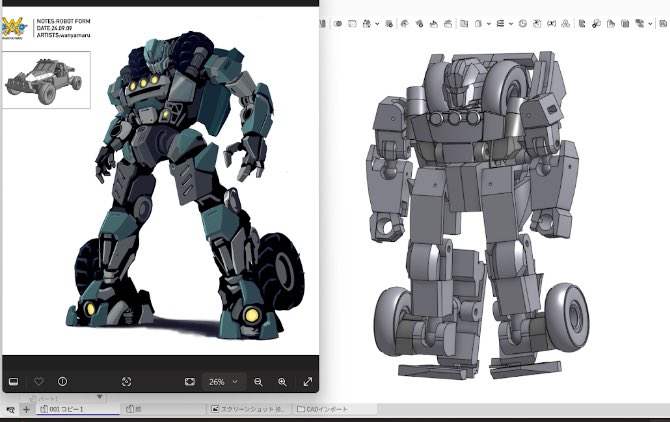Collapse the パート1 list triangle behind the viewer

100,397
